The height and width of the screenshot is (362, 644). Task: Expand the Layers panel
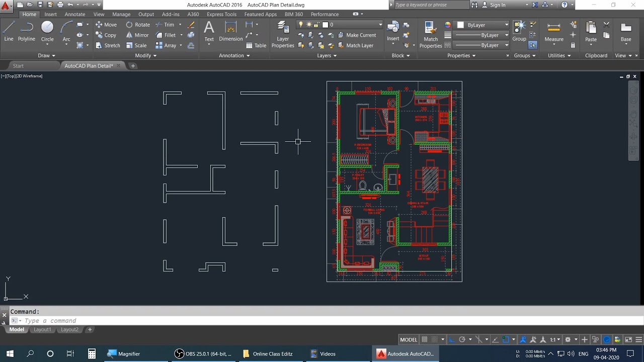pos(327,56)
